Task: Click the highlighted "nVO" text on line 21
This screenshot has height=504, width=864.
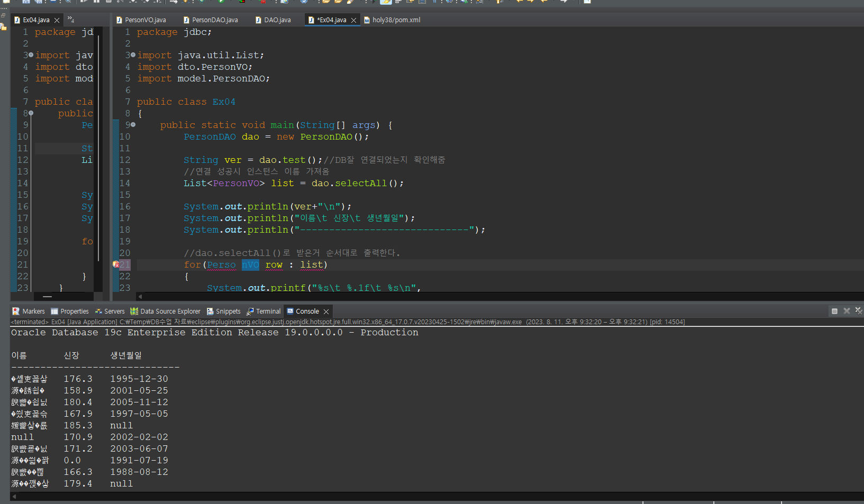Action: coord(250,265)
